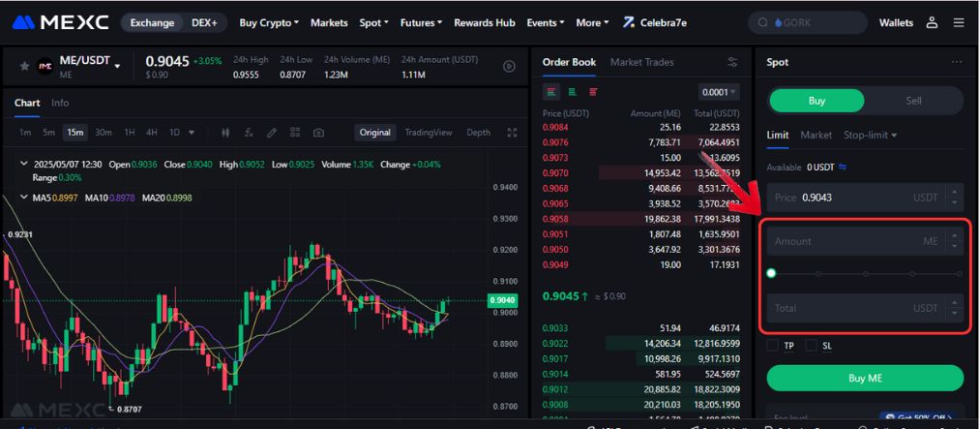Screen dimensions: 980x429
Task: Switch to the Exchange mode
Action: pyautogui.click(x=152, y=22)
